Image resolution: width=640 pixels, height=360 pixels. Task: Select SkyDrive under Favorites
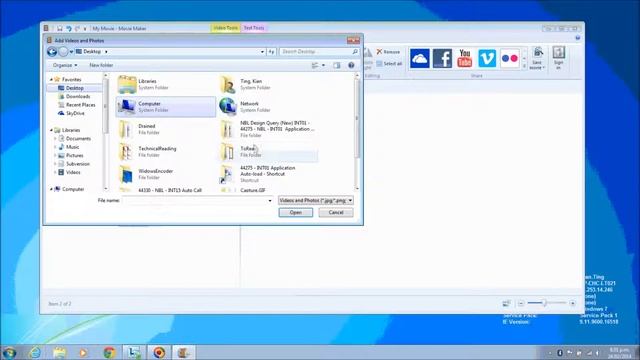click(x=75, y=113)
